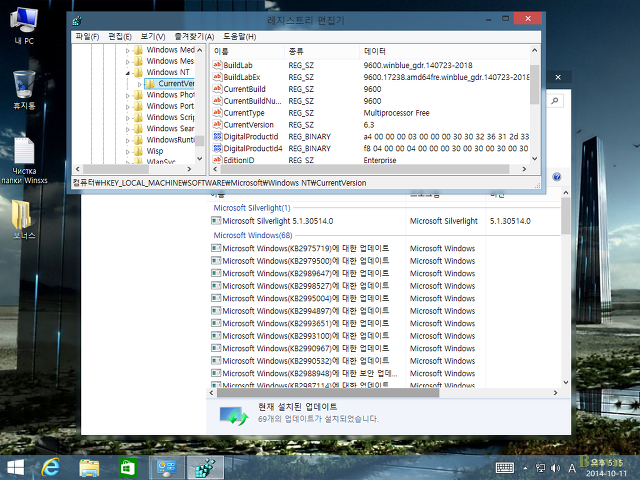Viewport: 640px width, 480px height.
Task: Expand the Windows Scrip tree node
Action: point(127,118)
